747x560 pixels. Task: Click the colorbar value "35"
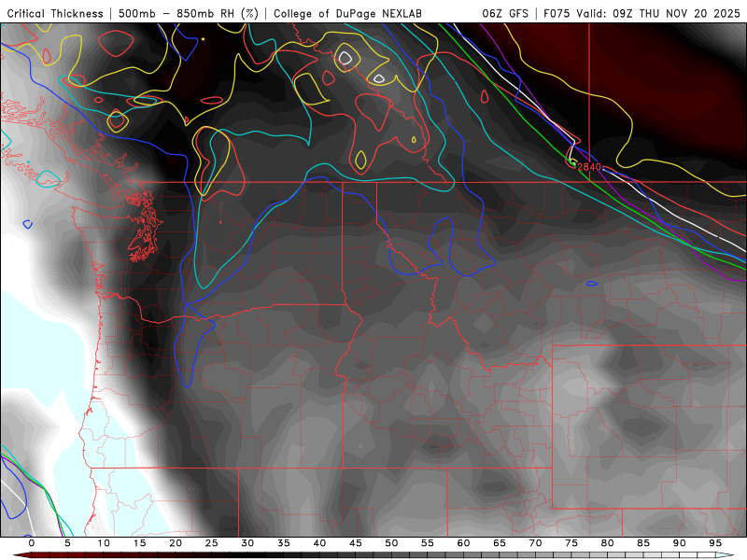[x=284, y=543]
